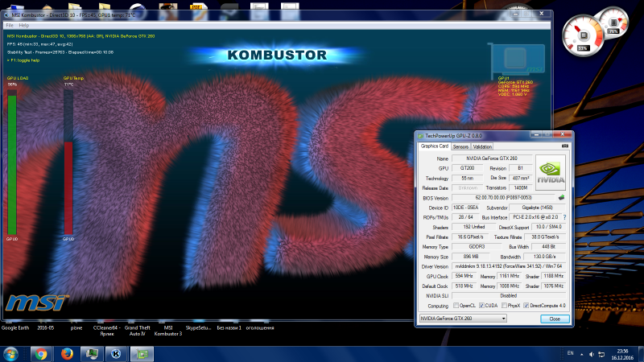Image resolution: width=644 pixels, height=362 pixels.
Task: Launch Firefox from the taskbar
Action: click(64, 353)
